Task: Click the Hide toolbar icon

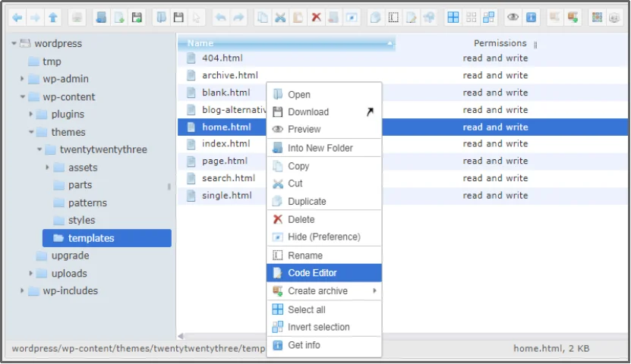Action: [x=352, y=17]
